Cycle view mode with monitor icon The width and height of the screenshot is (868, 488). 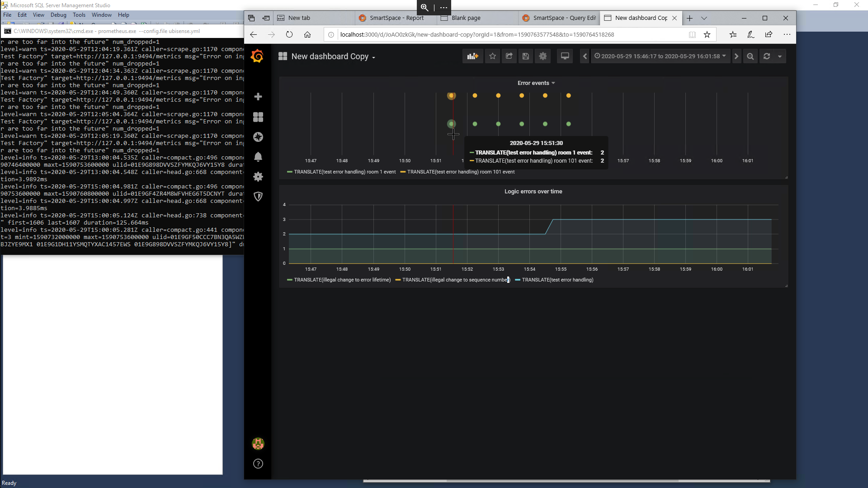tap(565, 56)
